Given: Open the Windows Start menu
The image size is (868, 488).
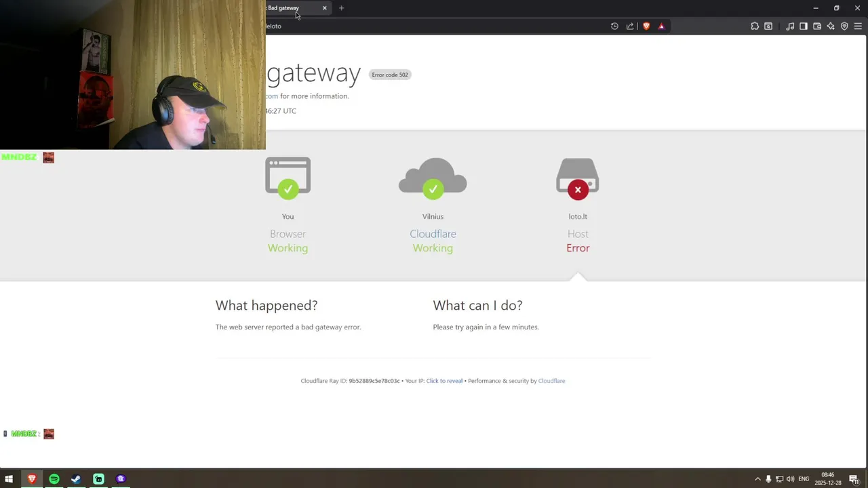Looking at the screenshot, I should (x=9, y=479).
